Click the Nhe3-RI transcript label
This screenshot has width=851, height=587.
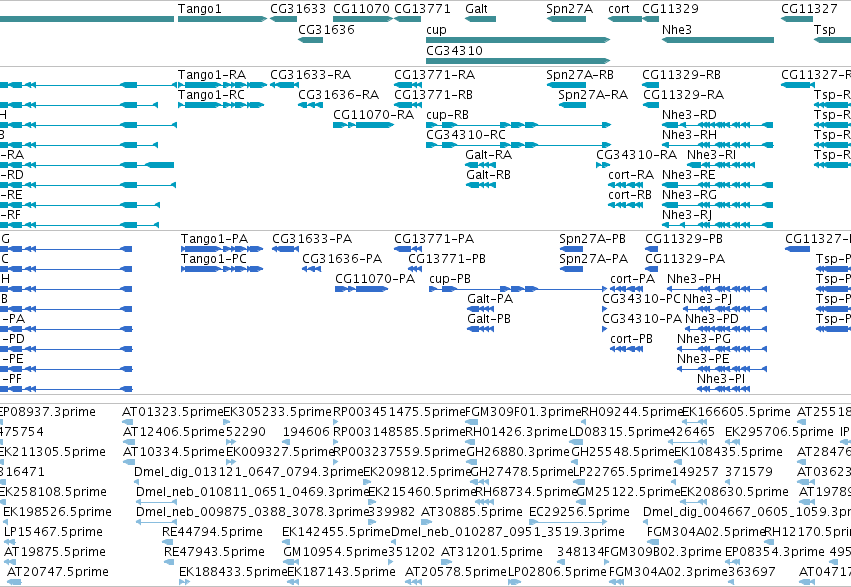[712, 155]
